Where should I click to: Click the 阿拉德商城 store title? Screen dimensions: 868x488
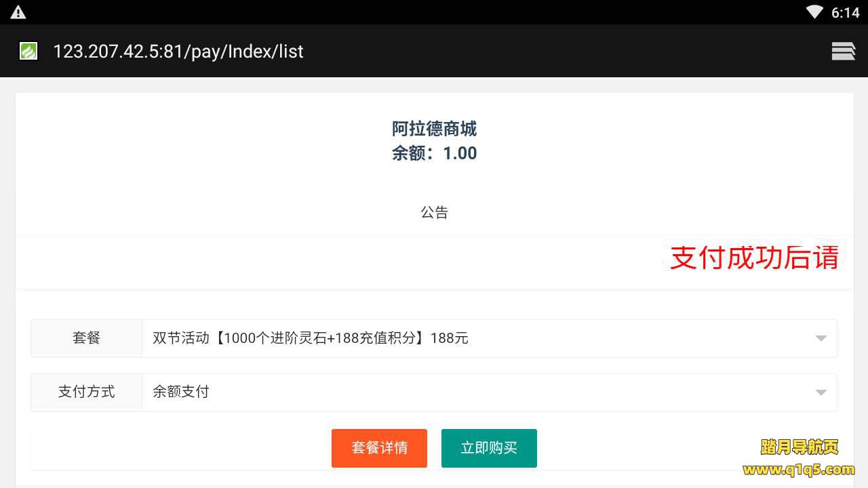tap(434, 129)
